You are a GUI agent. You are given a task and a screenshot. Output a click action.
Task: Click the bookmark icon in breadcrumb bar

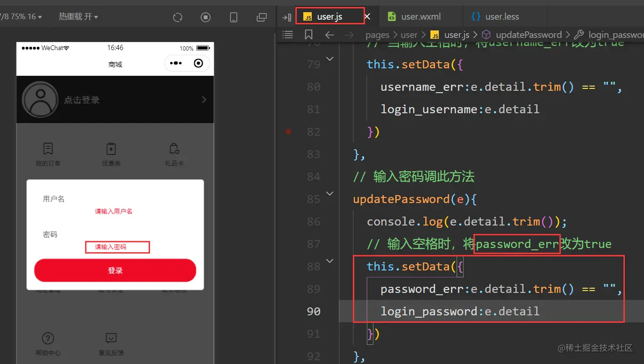tap(308, 35)
